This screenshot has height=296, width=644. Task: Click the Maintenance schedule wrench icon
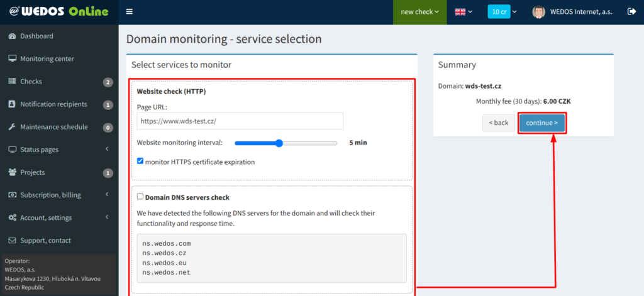[x=12, y=127]
